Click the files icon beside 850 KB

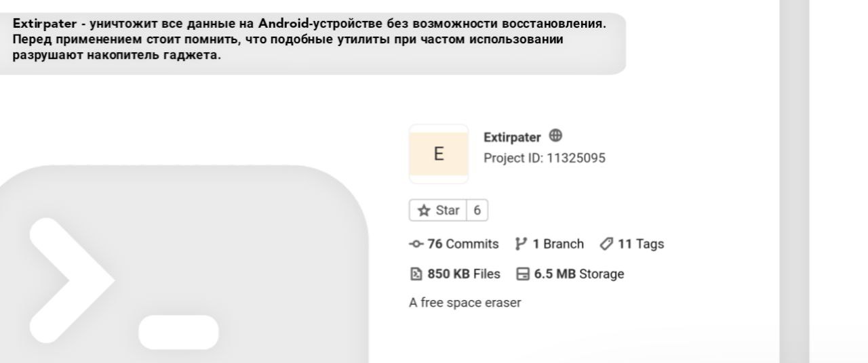coord(416,274)
